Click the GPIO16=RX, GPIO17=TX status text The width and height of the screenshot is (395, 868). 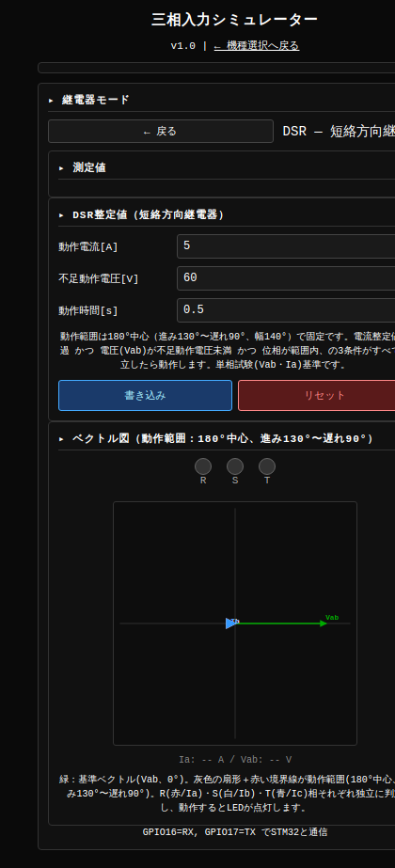pos(235,832)
